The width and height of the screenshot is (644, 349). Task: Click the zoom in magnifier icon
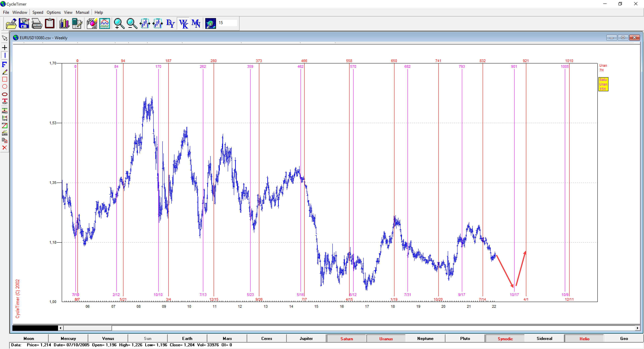pyautogui.click(x=119, y=23)
